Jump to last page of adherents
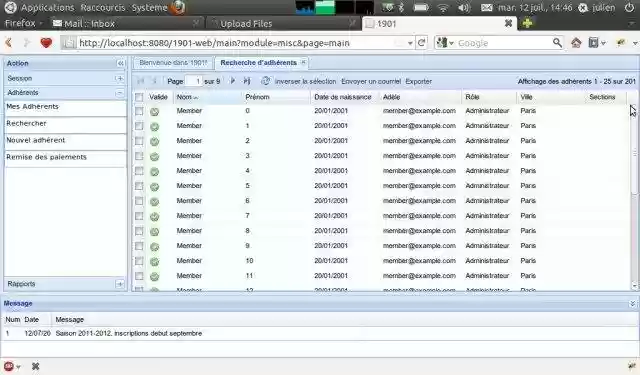The height and width of the screenshot is (375, 640). click(247, 81)
